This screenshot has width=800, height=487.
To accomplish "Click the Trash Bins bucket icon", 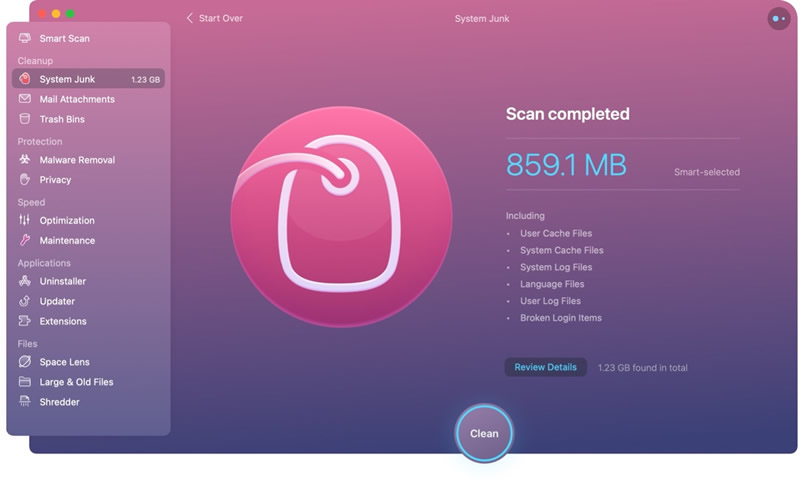I will [24, 119].
